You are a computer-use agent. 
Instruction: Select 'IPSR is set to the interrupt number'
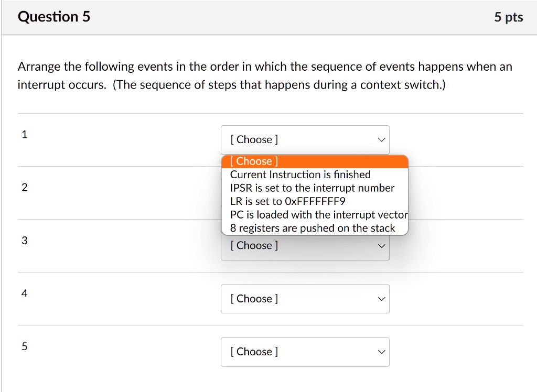pyautogui.click(x=312, y=188)
